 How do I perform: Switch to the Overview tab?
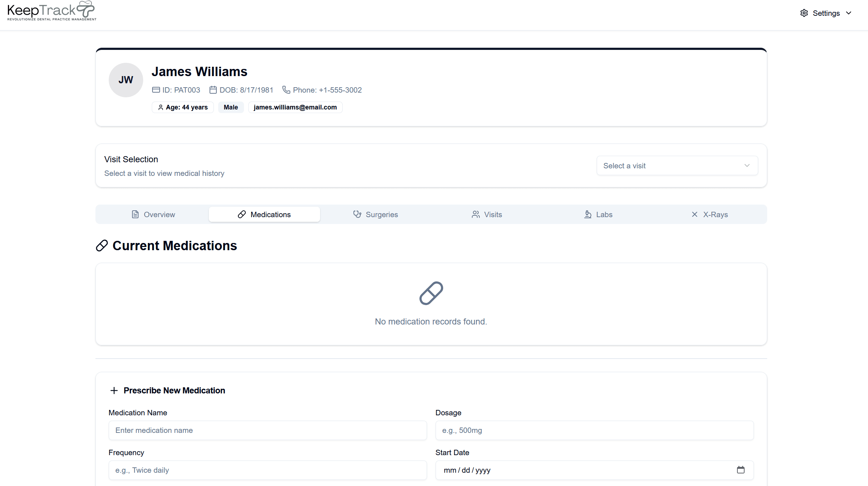153,214
